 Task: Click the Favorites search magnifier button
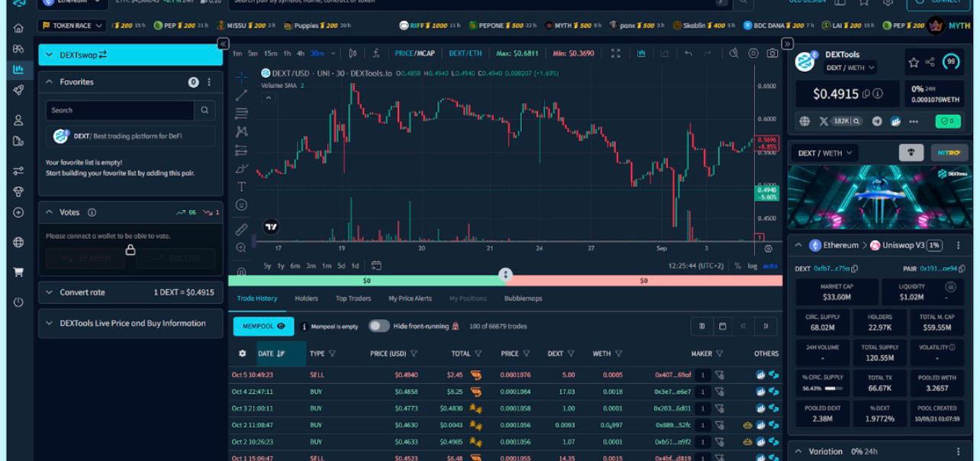click(x=205, y=110)
